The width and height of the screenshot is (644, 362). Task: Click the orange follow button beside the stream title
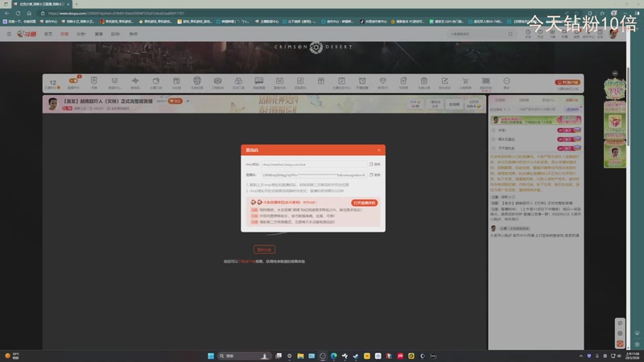(x=175, y=101)
